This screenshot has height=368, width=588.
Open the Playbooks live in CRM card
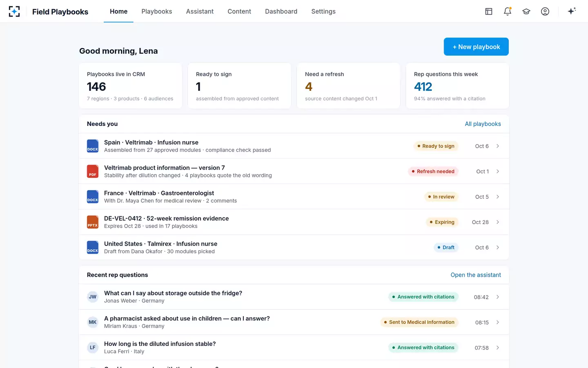coord(131,86)
